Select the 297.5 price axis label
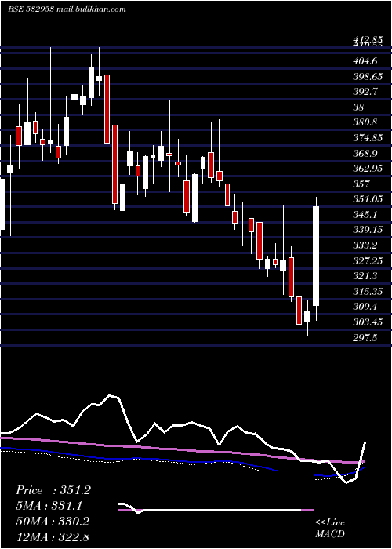This screenshot has height=549, width=392. (x=365, y=337)
